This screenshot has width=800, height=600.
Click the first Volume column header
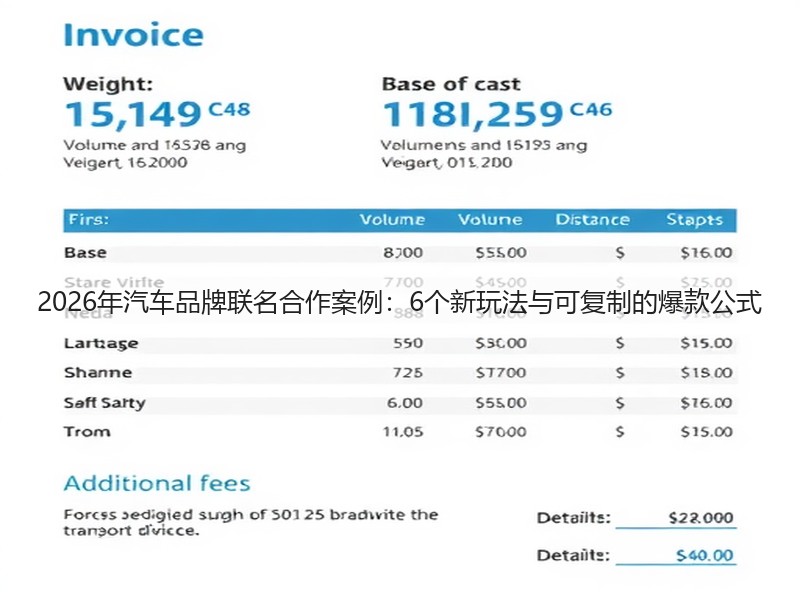[392, 219]
